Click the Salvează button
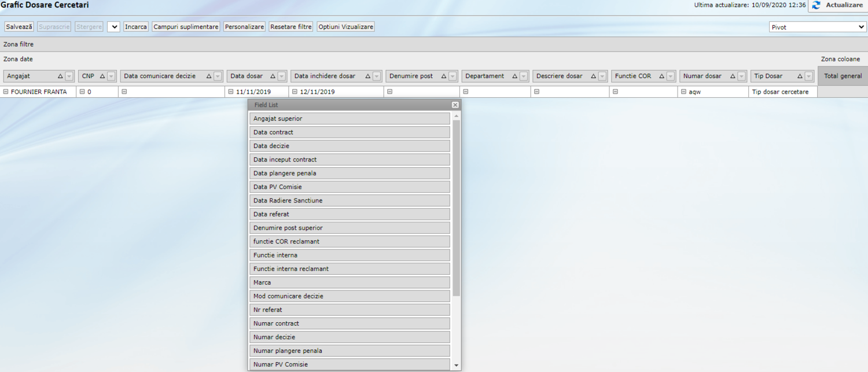This screenshot has width=868, height=372. [x=19, y=27]
